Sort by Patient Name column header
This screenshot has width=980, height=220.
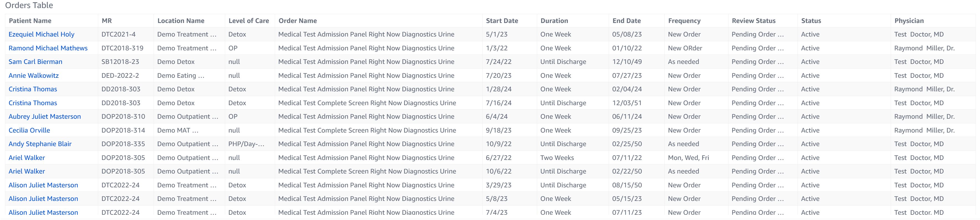pos(30,21)
